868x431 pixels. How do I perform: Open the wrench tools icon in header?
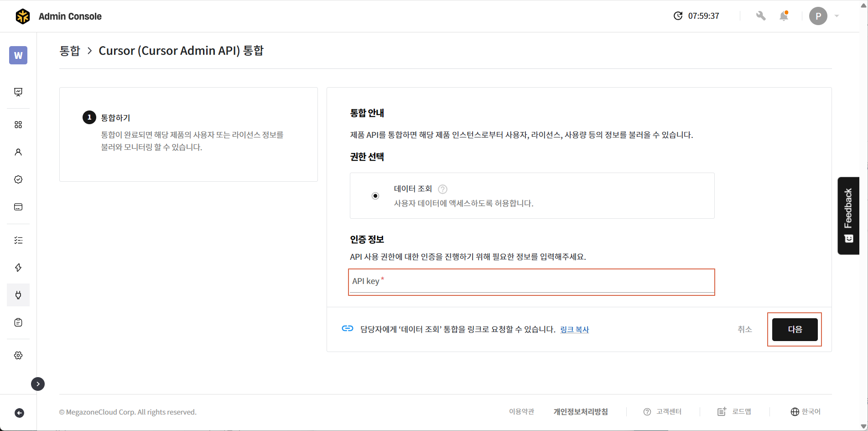(760, 16)
